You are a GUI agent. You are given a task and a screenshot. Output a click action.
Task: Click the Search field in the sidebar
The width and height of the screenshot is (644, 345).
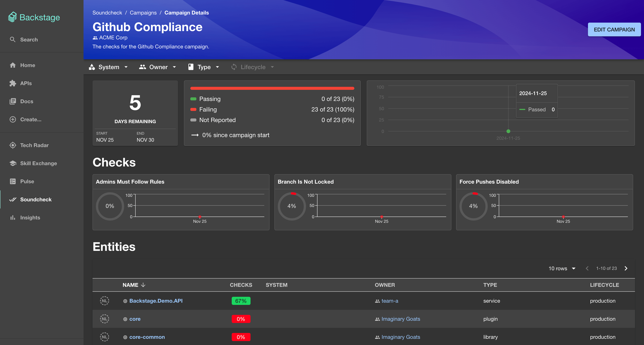[x=42, y=40]
